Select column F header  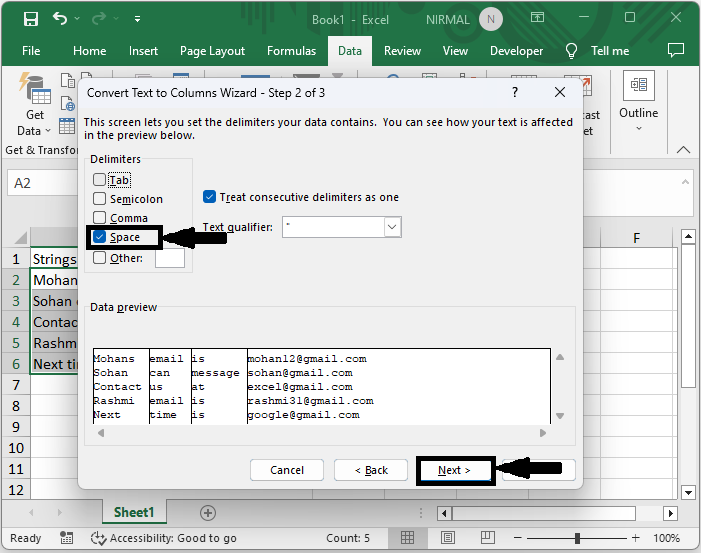(637, 238)
